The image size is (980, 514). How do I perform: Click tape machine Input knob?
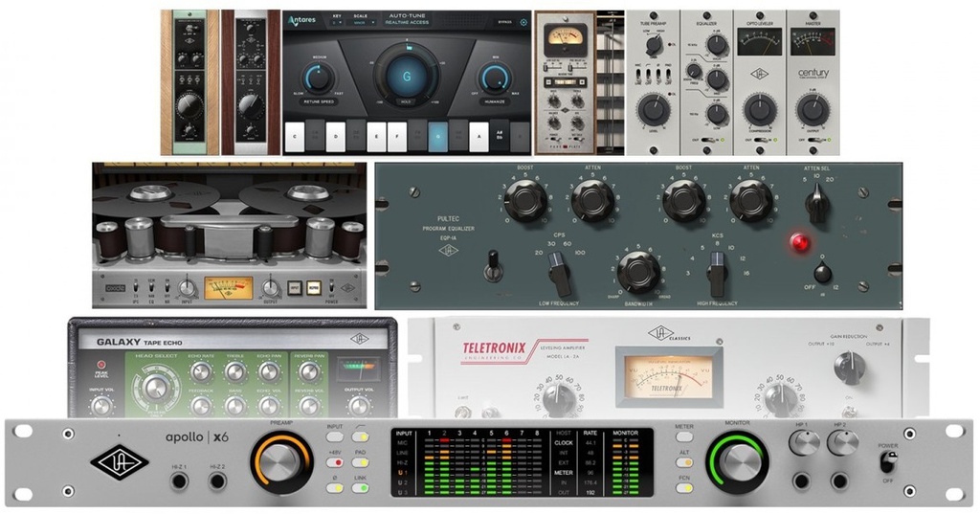click(187, 288)
